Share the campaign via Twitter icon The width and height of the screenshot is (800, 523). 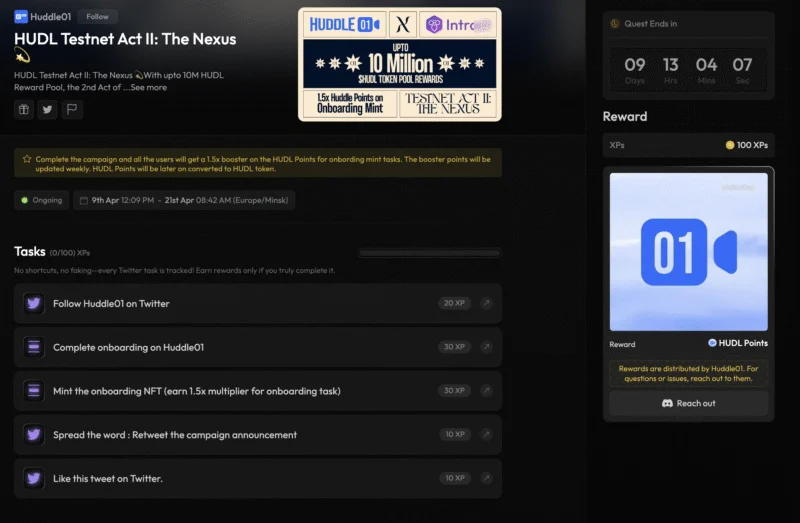[x=47, y=109]
